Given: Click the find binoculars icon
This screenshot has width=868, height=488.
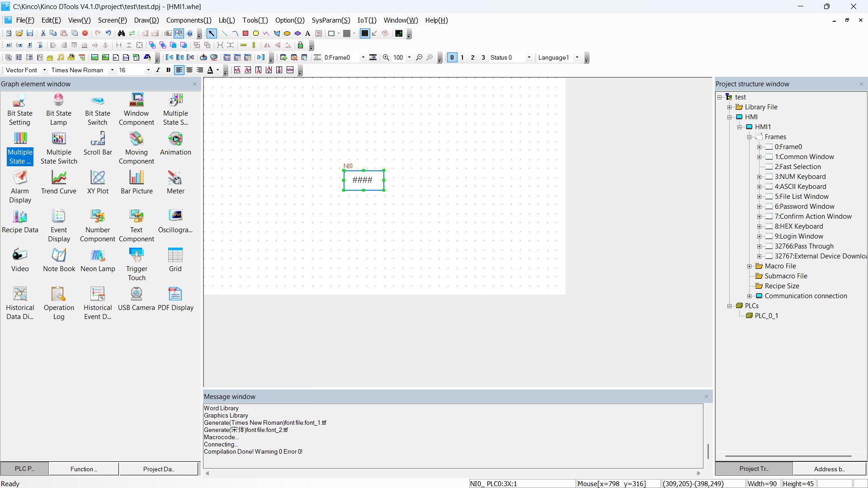Looking at the screenshot, I should coord(121,33).
